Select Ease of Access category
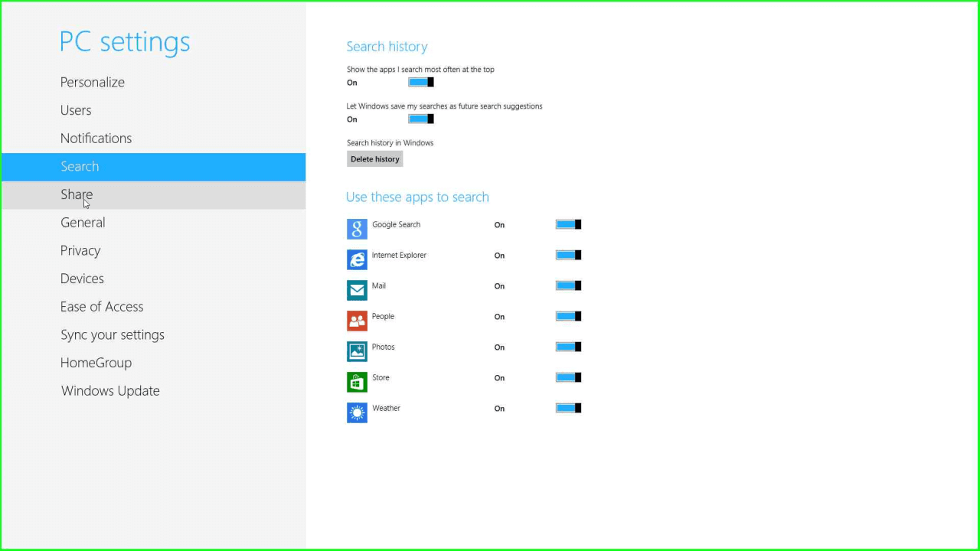The height and width of the screenshot is (551, 980). (x=102, y=307)
